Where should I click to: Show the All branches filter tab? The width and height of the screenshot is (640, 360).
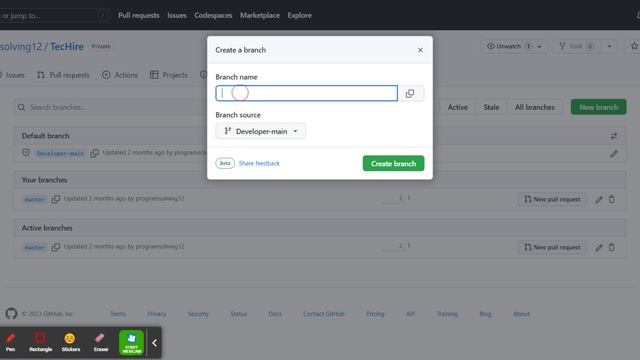[534, 107]
